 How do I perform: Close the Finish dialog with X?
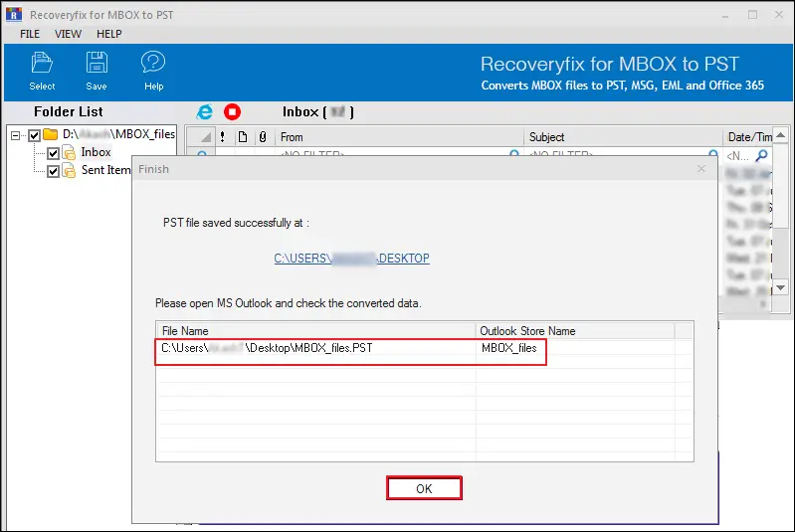pos(701,168)
